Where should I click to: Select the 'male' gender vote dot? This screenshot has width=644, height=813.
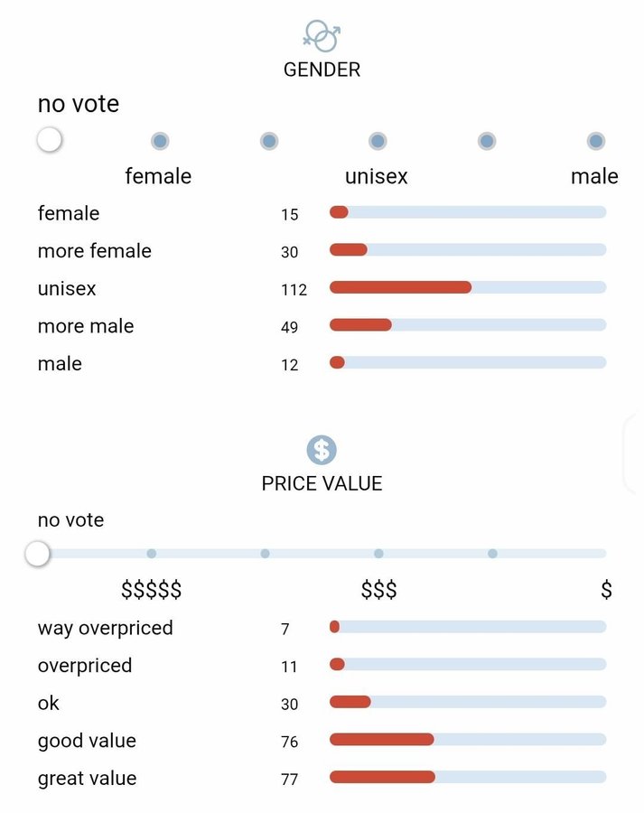(x=595, y=141)
